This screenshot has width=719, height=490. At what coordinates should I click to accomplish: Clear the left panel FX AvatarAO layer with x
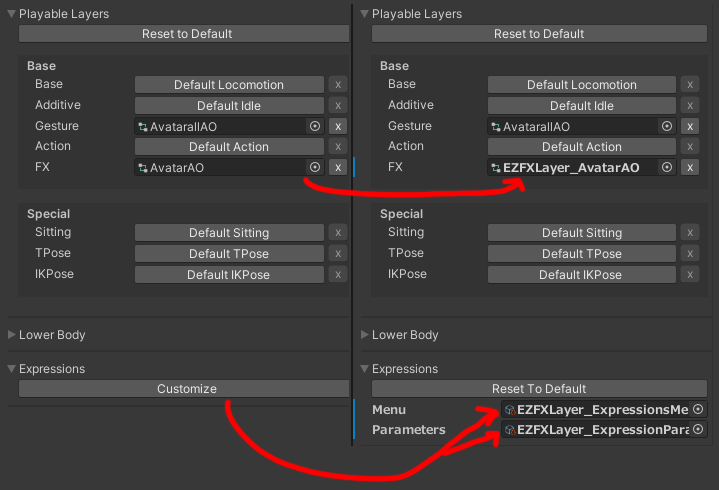tap(338, 168)
